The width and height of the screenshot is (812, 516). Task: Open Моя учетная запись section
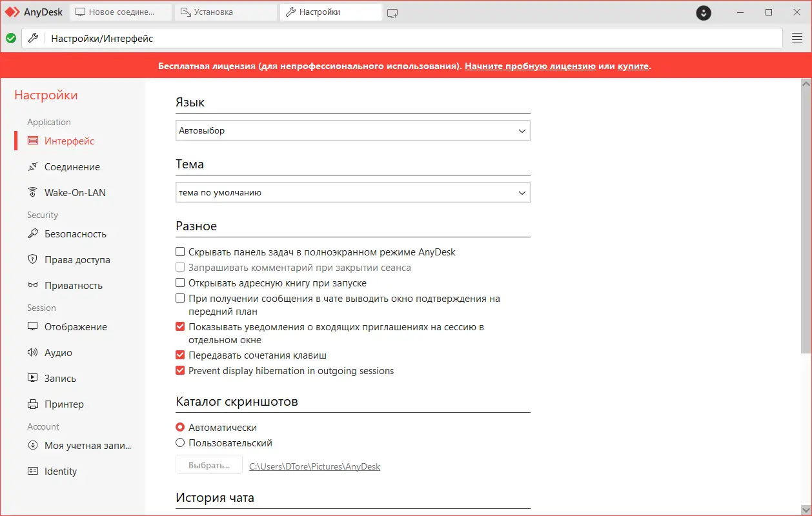tap(87, 445)
